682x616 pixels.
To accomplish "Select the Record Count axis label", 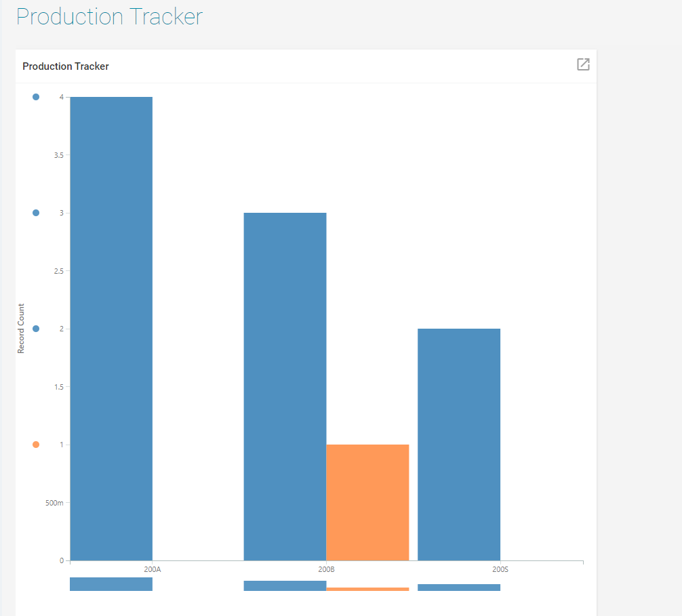I will (x=21, y=328).
